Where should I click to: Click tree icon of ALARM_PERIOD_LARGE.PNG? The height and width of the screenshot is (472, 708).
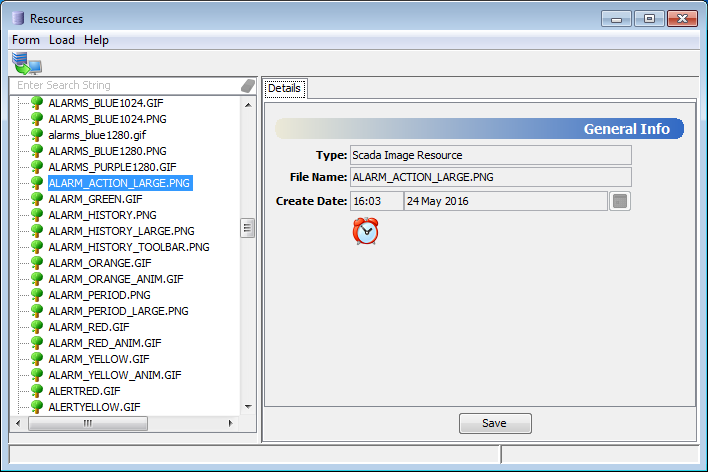(x=37, y=311)
